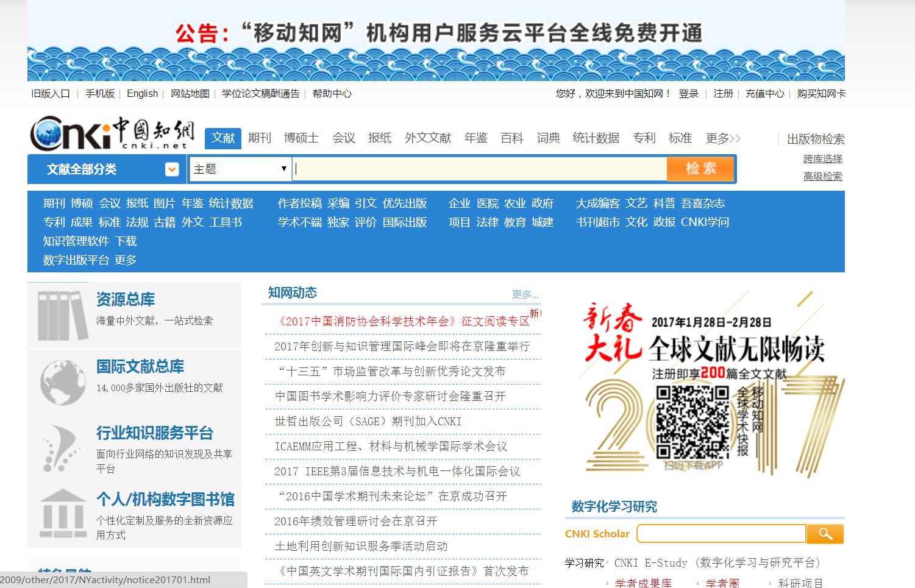Open the 学者成果库 link
Screen dimensions: 915x588
643,584
